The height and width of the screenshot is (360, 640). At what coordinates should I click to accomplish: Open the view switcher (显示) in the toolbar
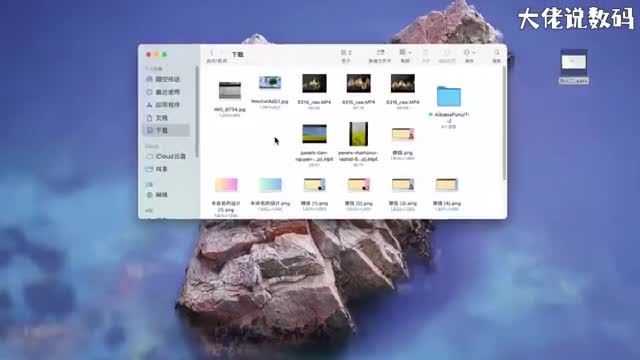pyautogui.click(x=346, y=53)
